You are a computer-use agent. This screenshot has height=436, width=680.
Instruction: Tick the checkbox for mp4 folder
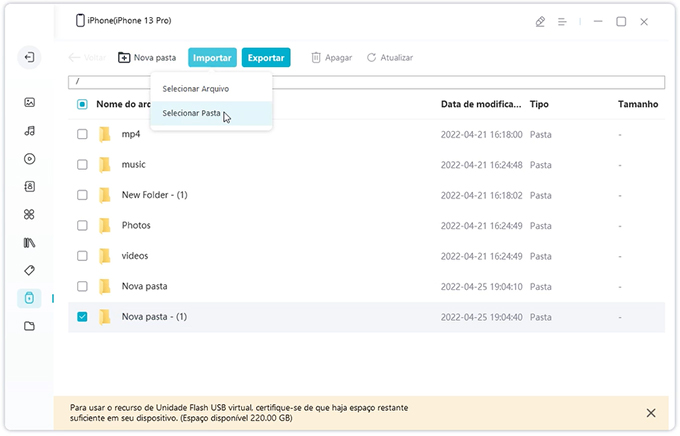[82, 134]
